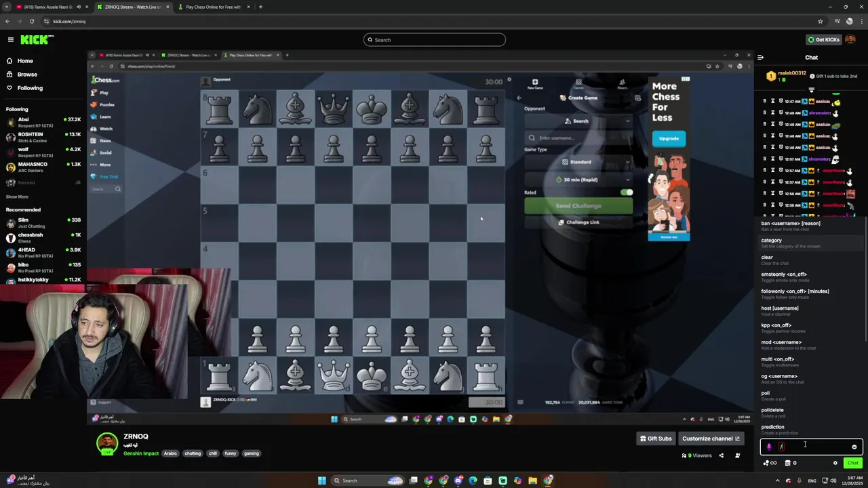Viewport: 868px width, 488px height.
Task: Open Windows Start menu on taskbar
Action: pyautogui.click(x=322, y=481)
